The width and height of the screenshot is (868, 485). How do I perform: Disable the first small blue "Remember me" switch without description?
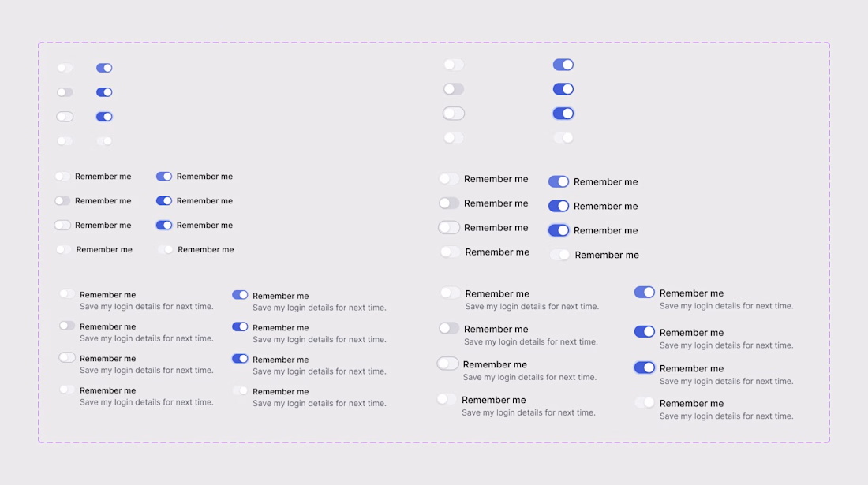click(x=164, y=177)
